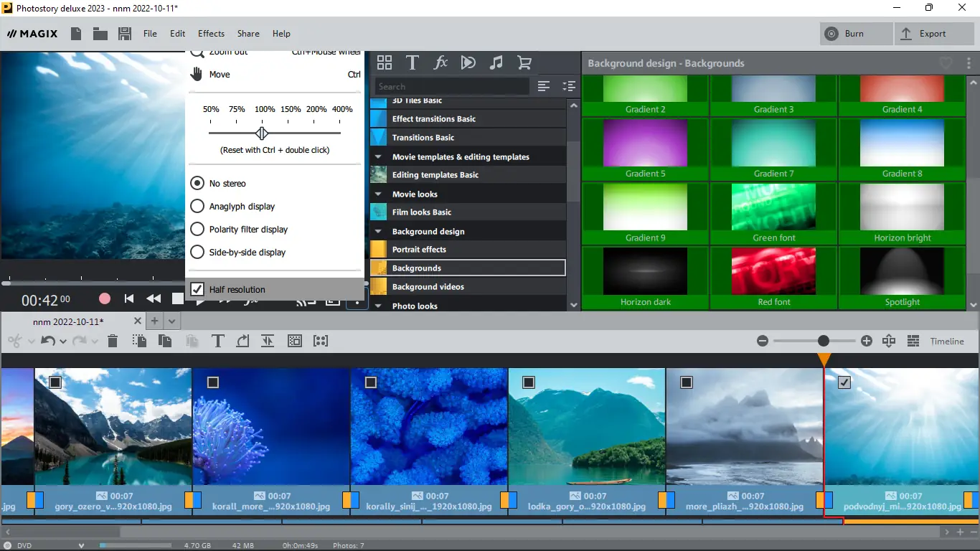
Task: Open the in-app store via cart icon
Action: pyautogui.click(x=524, y=62)
